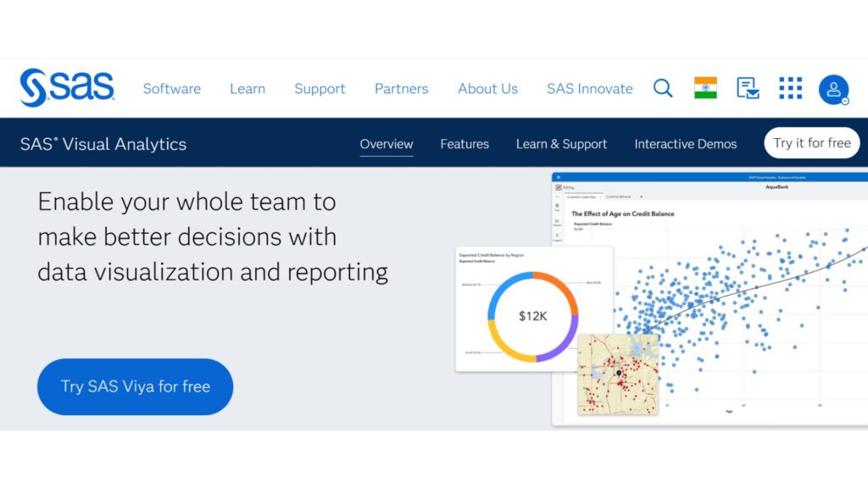Switch to the Interactive Demos tab
The image size is (868, 488).
[x=685, y=144]
